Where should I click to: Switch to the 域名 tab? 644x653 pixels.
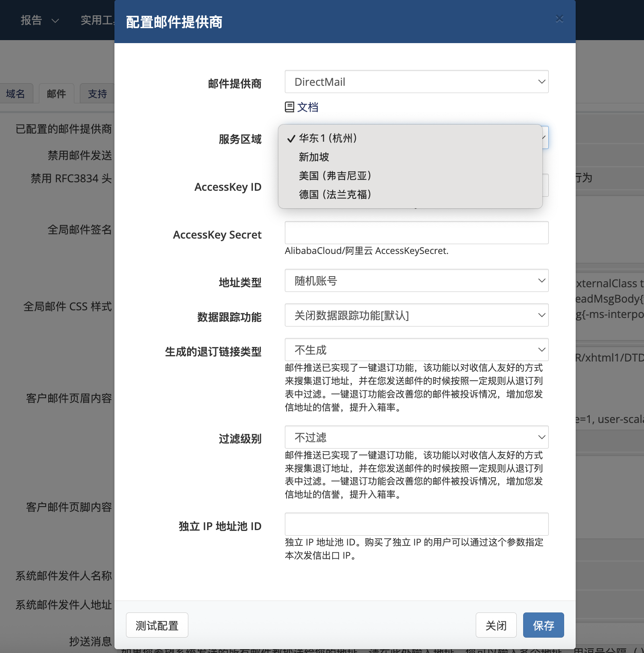pos(15,94)
